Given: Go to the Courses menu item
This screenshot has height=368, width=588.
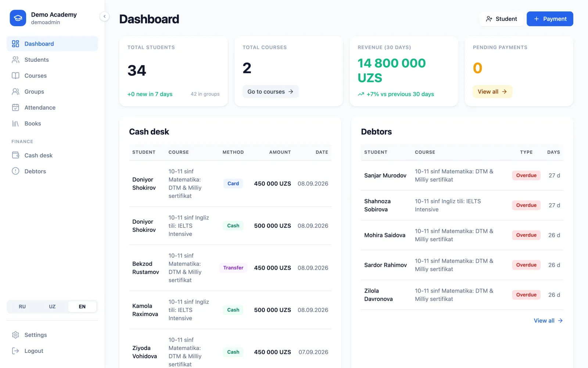Looking at the screenshot, I should (x=52, y=75).
